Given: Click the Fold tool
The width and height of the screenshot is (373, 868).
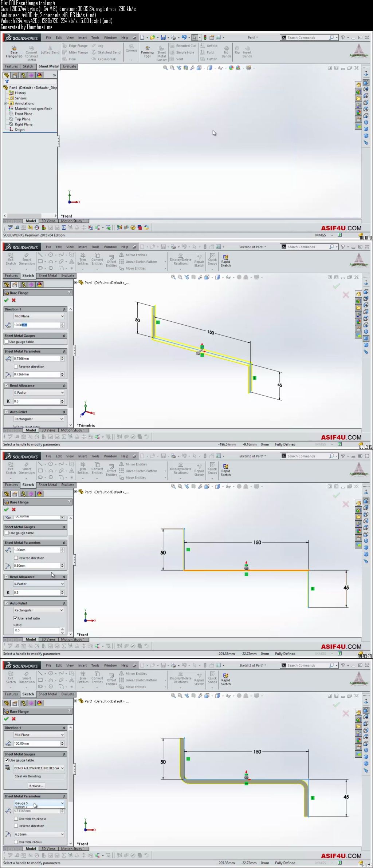Looking at the screenshot, I should coord(207,52).
